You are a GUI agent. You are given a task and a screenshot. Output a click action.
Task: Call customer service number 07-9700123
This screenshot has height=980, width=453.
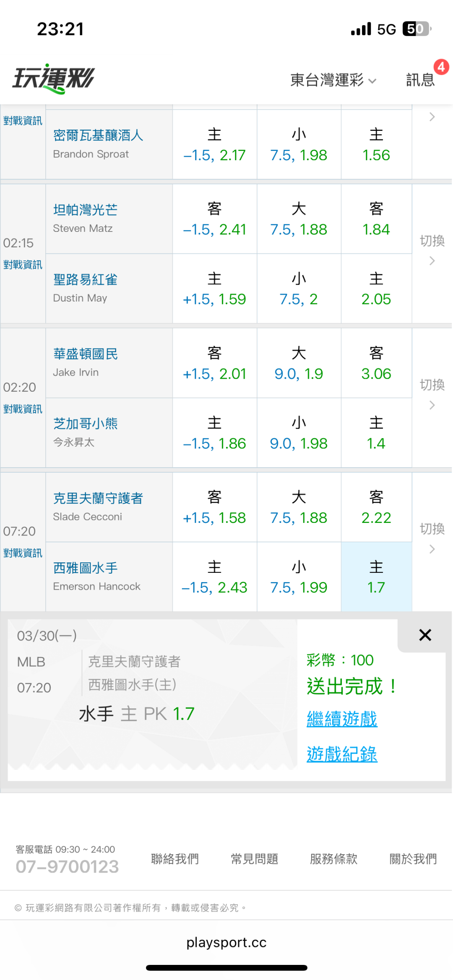point(67,866)
